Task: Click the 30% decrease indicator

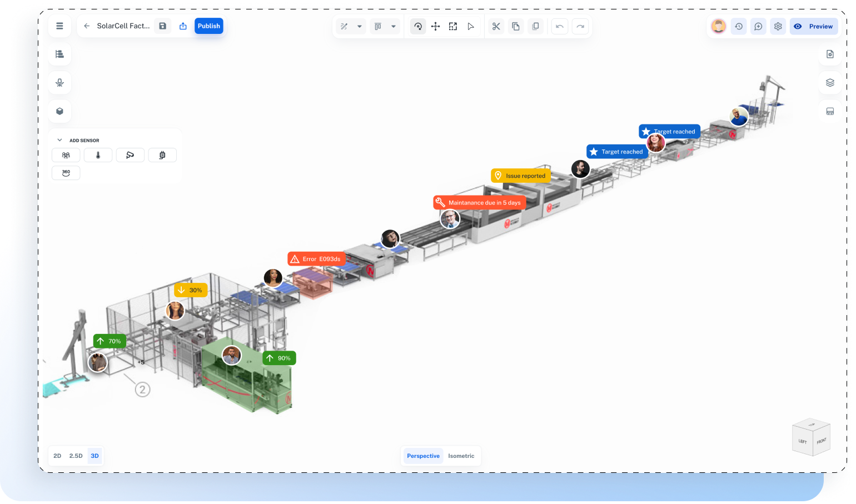Action: tap(191, 290)
